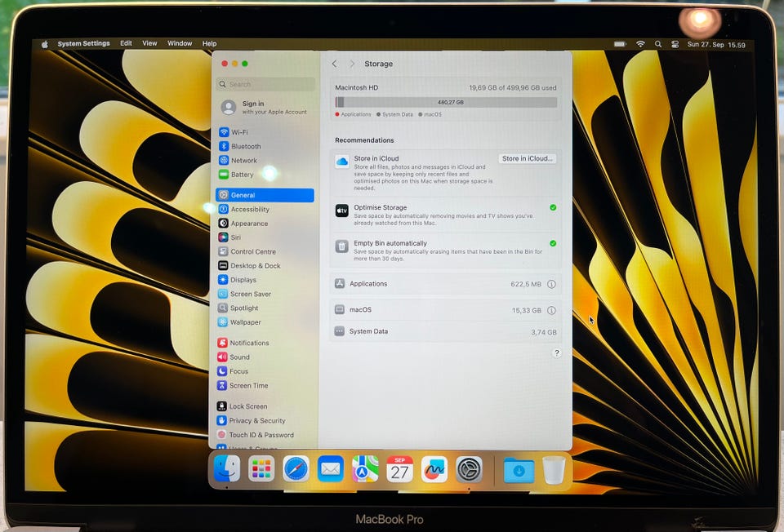Open the Help menu

pyautogui.click(x=210, y=44)
